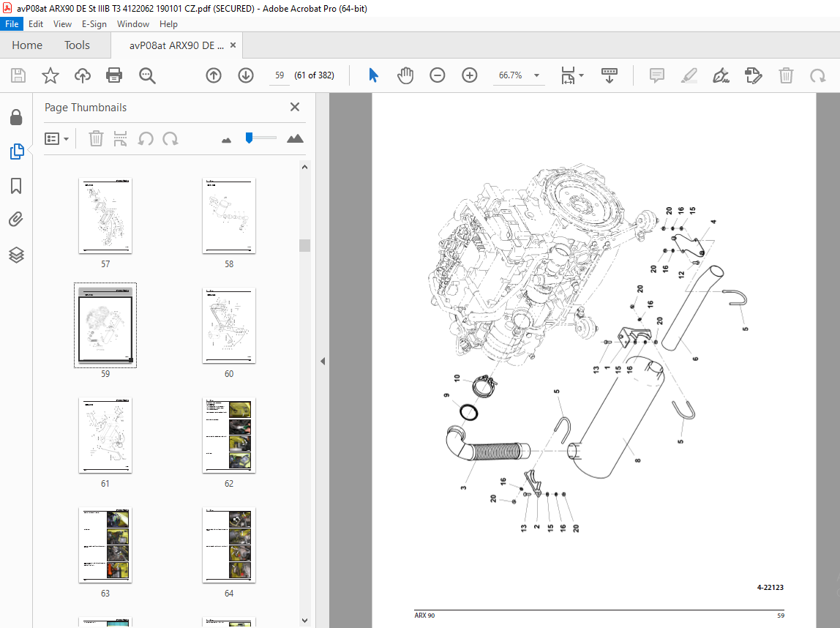
Task: Select page 62 thumbnail
Action: point(229,436)
